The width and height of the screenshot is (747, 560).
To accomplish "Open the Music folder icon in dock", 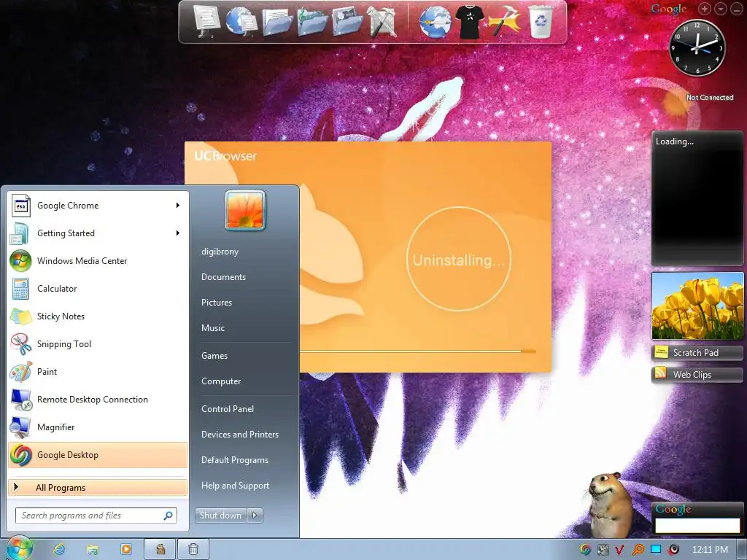I will tap(312, 22).
